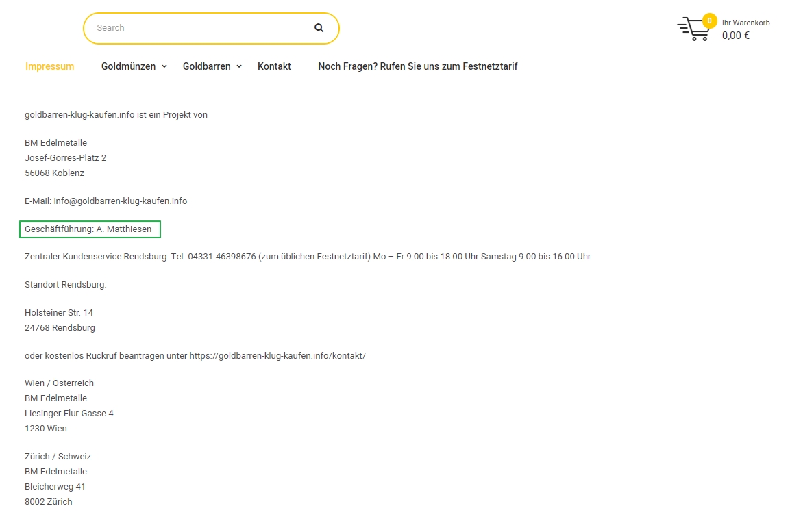Expand the Goldbarren dropdown chevron
This screenshot has height=532, width=790.
pyautogui.click(x=239, y=66)
